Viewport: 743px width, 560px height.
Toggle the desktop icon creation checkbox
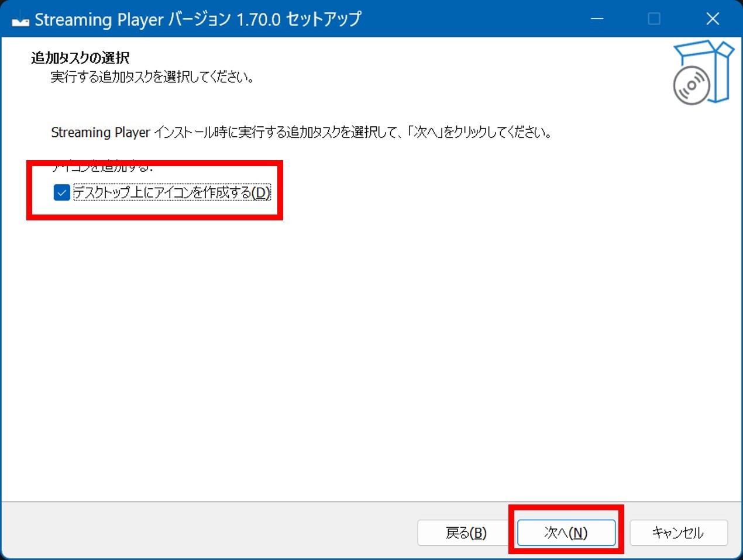click(x=61, y=192)
